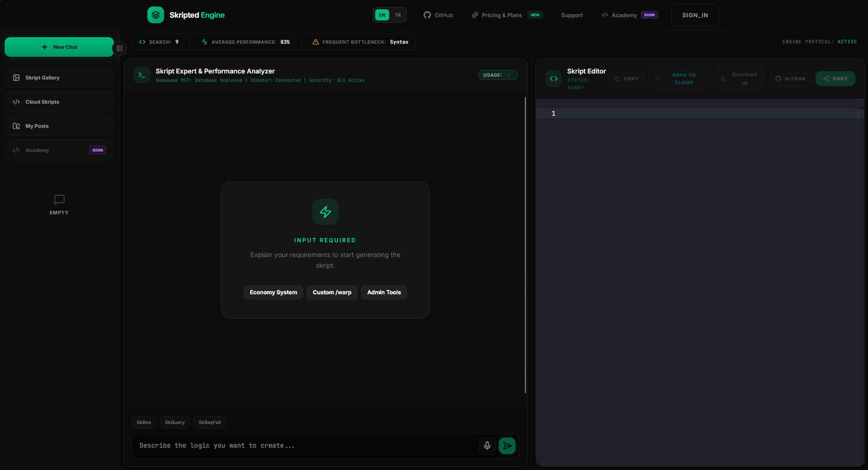The height and width of the screenshot is (470, 868).
Task: Click the frequent bottleneck warning icon
Action: (316, 42)
